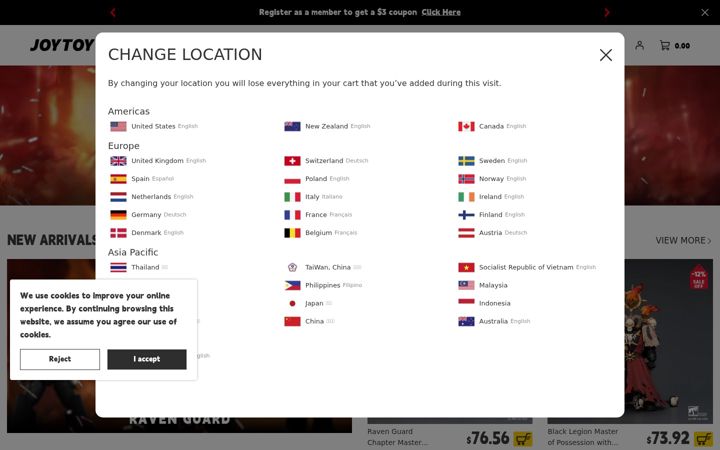Open VIEW MORE in New Arrivals
The width and height of the screenshot is (720, 450).
[x=683, y=241]
